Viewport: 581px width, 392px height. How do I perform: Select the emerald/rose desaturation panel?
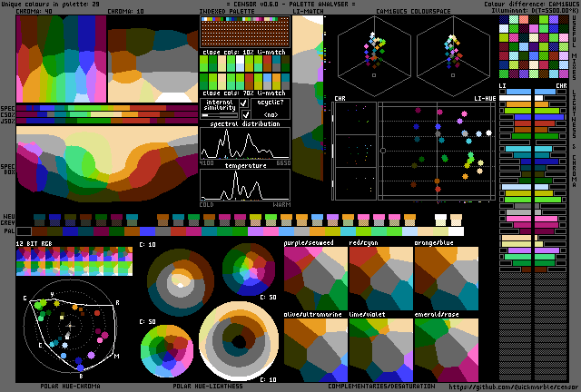pyautogui.click(x=446, y=348)
